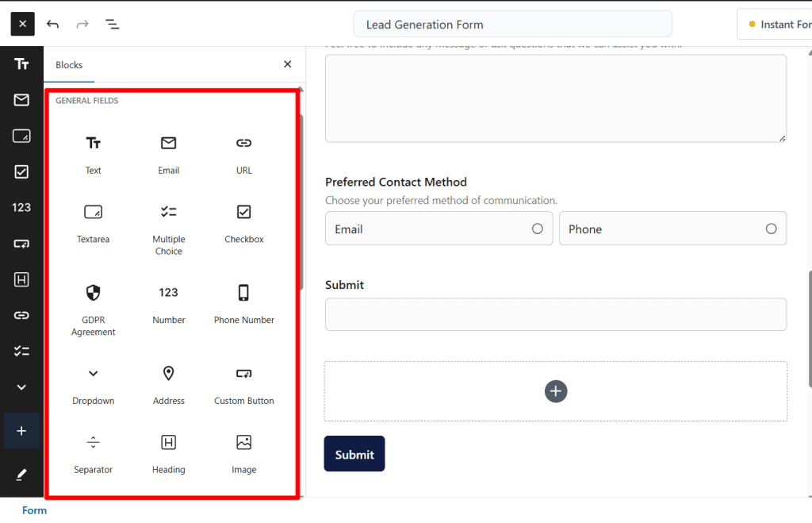Insert the Phone Number field block
This screenshot has height=523, width=812.
pyautogui.click(x=243, y=303)
